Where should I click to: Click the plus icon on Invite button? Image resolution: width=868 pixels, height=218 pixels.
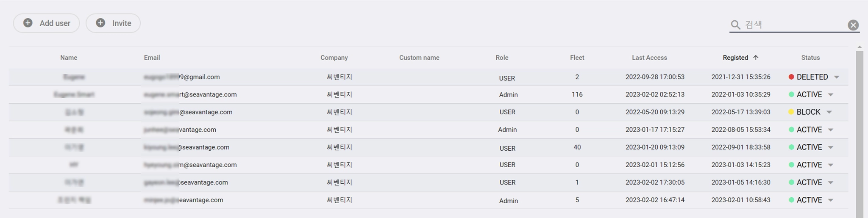point(100,23)
